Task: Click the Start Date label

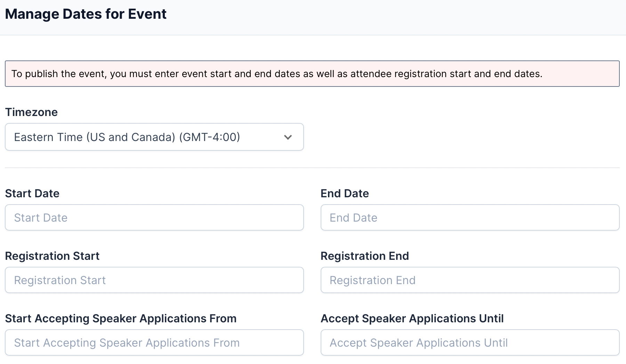Action: [x=32, y=193]
